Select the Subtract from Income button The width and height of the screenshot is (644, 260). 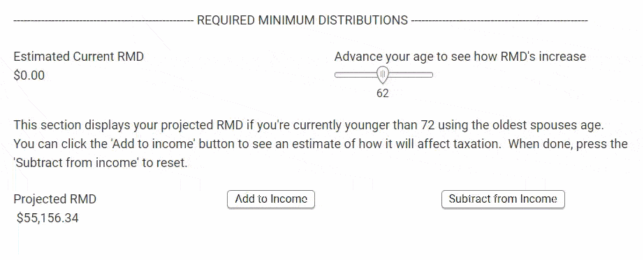point(503,199)
